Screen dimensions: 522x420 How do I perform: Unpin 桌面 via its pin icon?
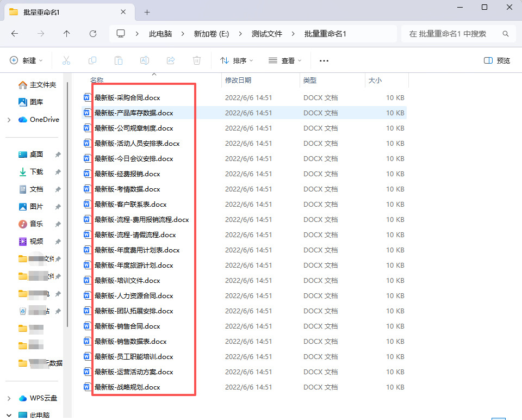coord(58,154)
